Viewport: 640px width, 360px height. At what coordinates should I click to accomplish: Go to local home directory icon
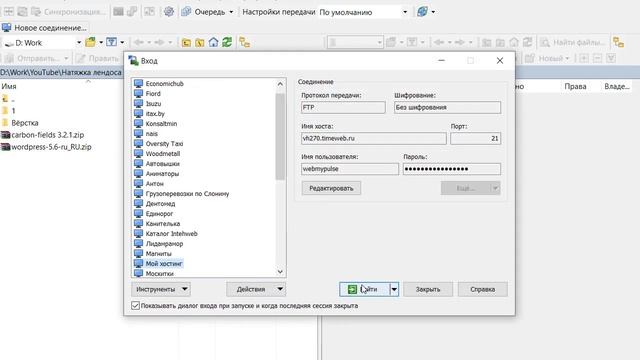tap(213, 42)
